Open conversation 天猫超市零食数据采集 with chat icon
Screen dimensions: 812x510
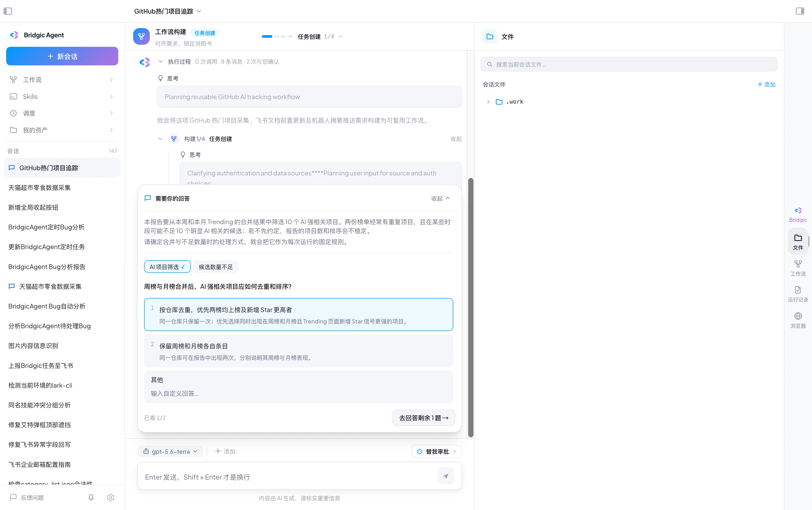pos(62,286)
